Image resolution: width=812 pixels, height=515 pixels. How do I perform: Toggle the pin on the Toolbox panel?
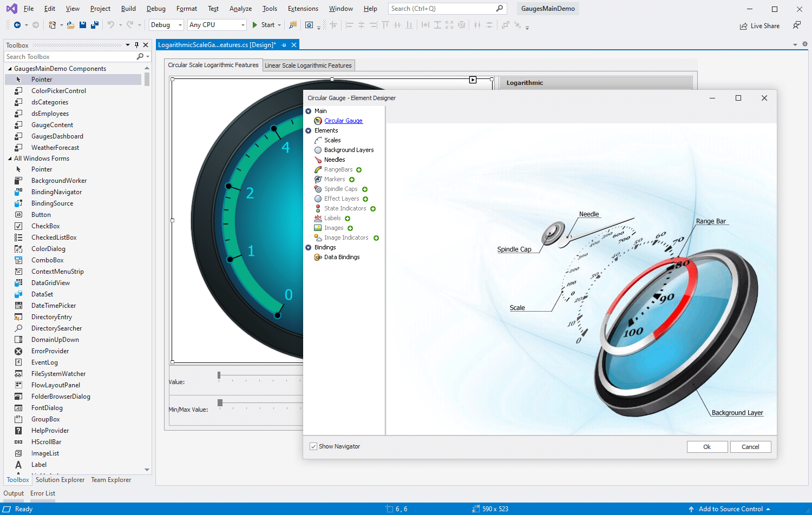coord(136,45)
